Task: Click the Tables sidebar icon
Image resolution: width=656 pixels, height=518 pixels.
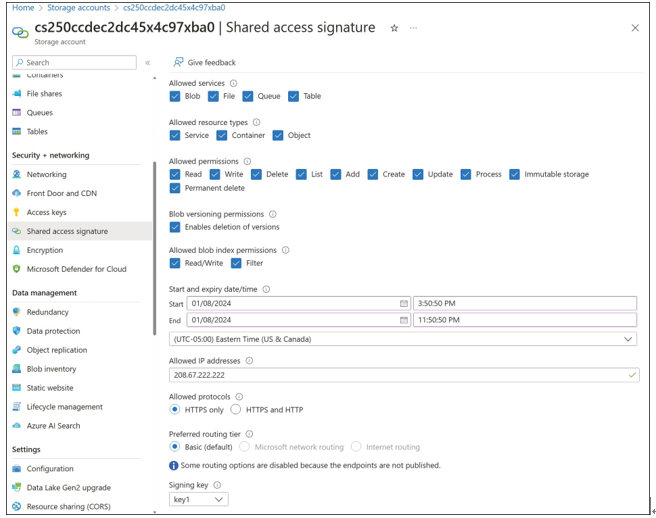Action: pos(17,131)
